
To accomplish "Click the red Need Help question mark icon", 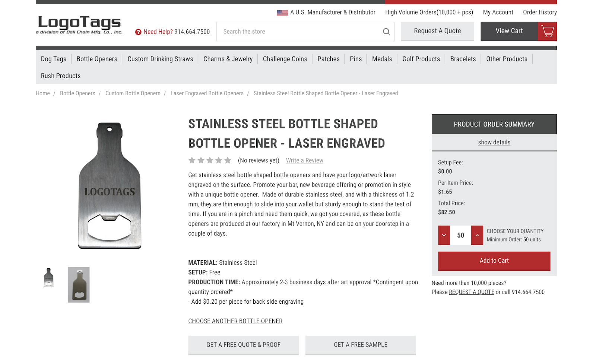I will (x=139, y=32).
